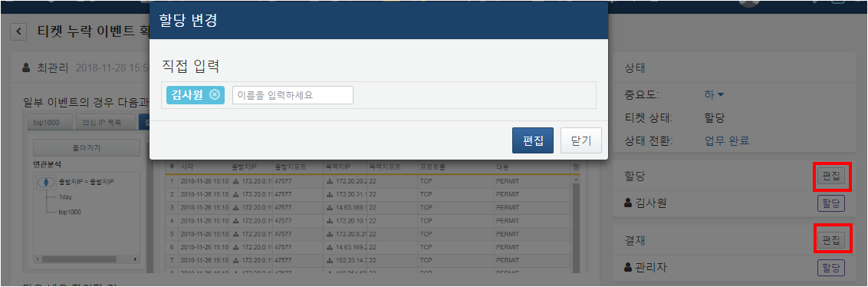
Task: Click the name input field in the 할당 변경 dialog
Action: coord(293,94)
